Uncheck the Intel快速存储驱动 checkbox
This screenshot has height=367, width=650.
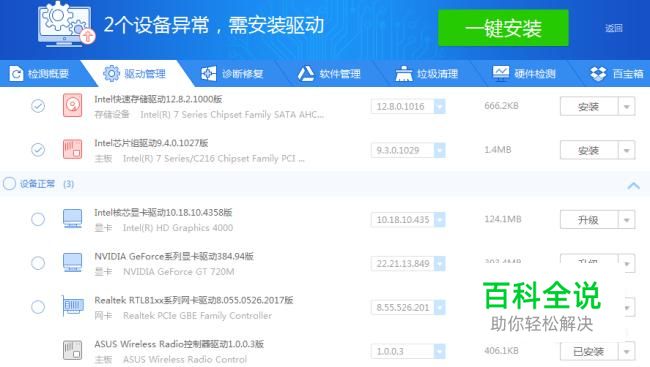38,106
